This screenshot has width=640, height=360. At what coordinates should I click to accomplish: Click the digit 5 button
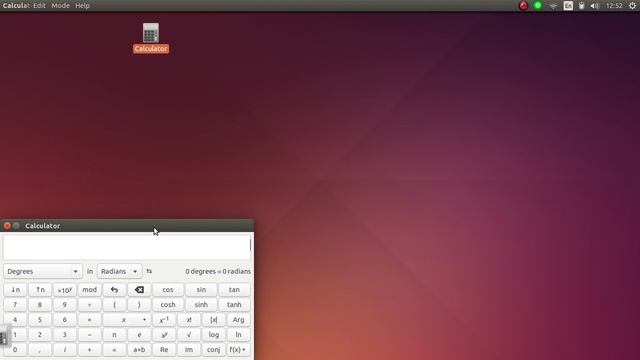(40, 320)
